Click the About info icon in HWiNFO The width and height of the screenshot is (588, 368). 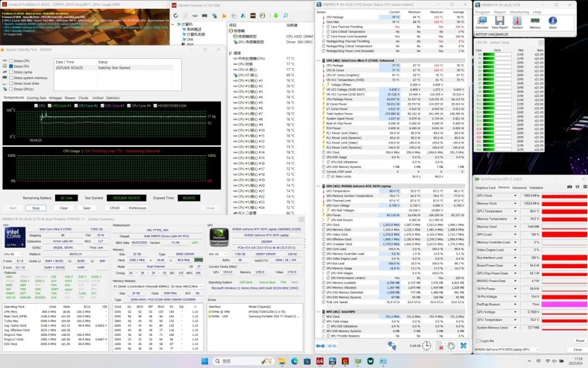553,22
